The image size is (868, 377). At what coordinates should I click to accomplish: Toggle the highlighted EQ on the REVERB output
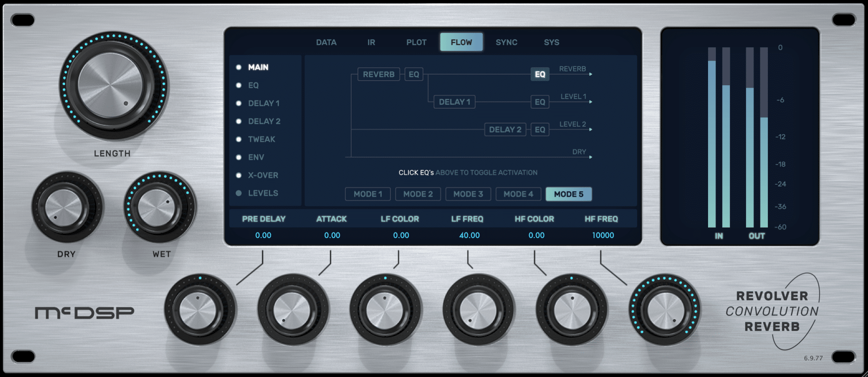coord(540,74)
